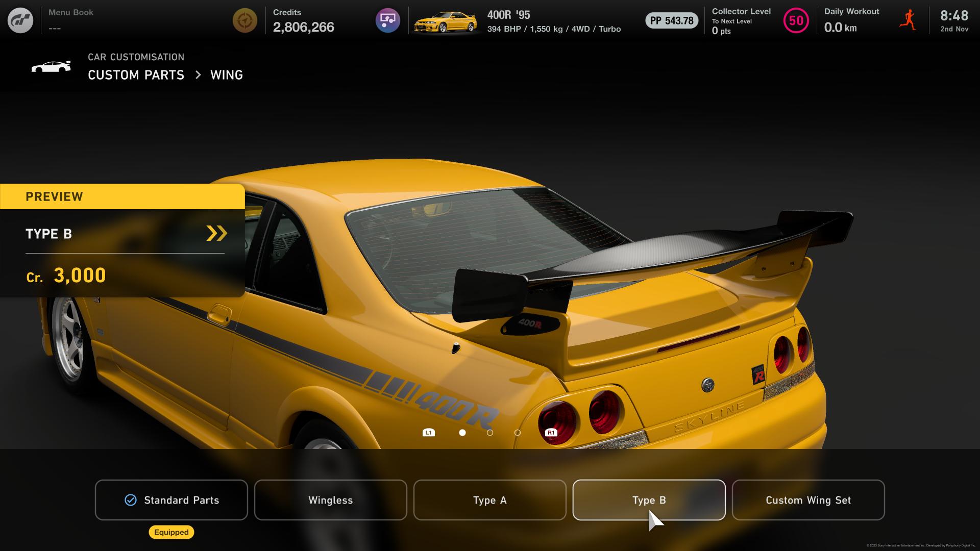Image resolution: width=980 pixels, height=551 pixels.
Task: Go back to CUSTOM PARTS breadcrumb
Action: point(136,75)
